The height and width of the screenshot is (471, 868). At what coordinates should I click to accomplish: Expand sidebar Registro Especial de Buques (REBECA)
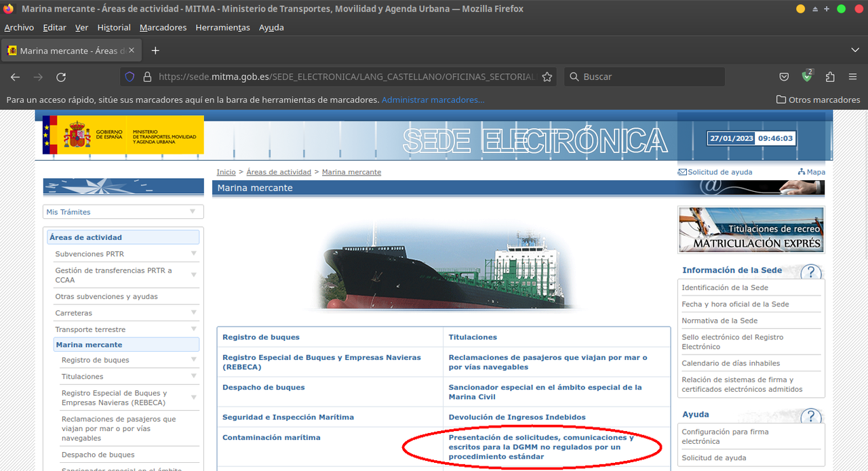click(x=194, y=397)
